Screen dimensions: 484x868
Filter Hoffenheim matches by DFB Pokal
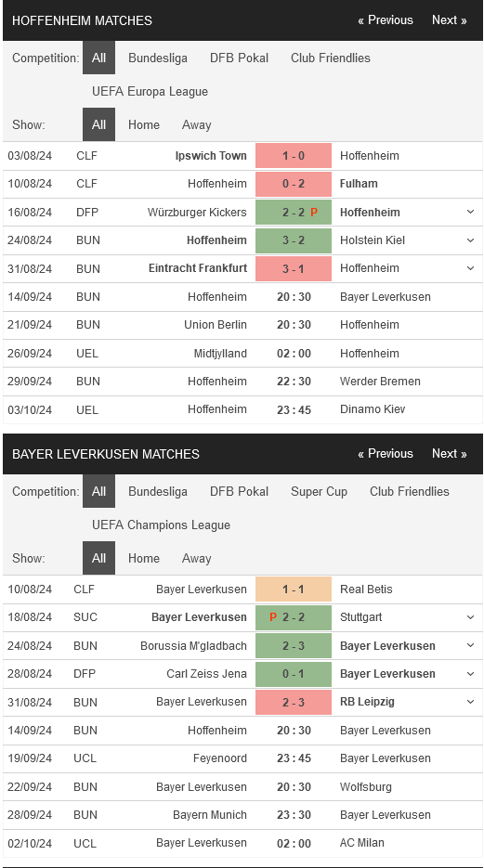240,58
